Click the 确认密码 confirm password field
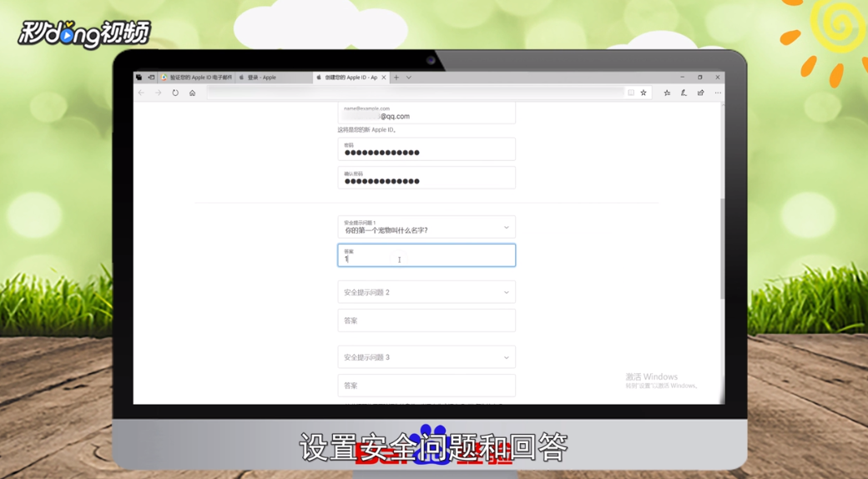The image size is (868, 479). 426,178
